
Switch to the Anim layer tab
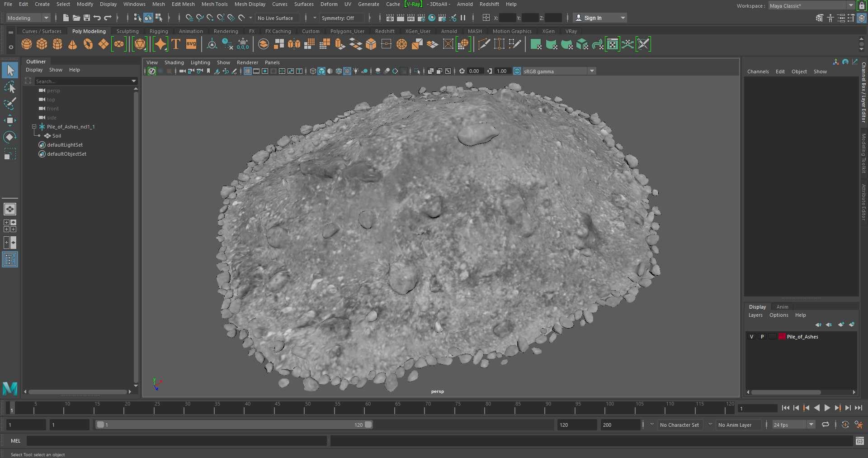pos(782,307)
